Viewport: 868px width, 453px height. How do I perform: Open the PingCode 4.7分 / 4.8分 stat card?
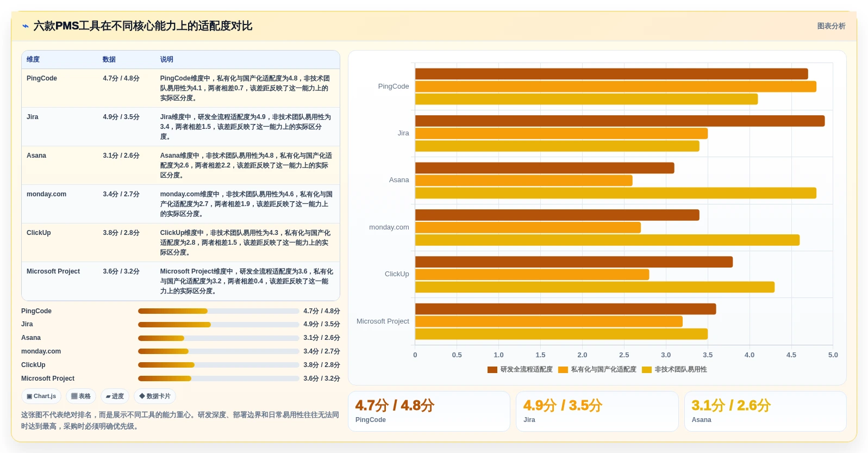click(x=429, y=412)
